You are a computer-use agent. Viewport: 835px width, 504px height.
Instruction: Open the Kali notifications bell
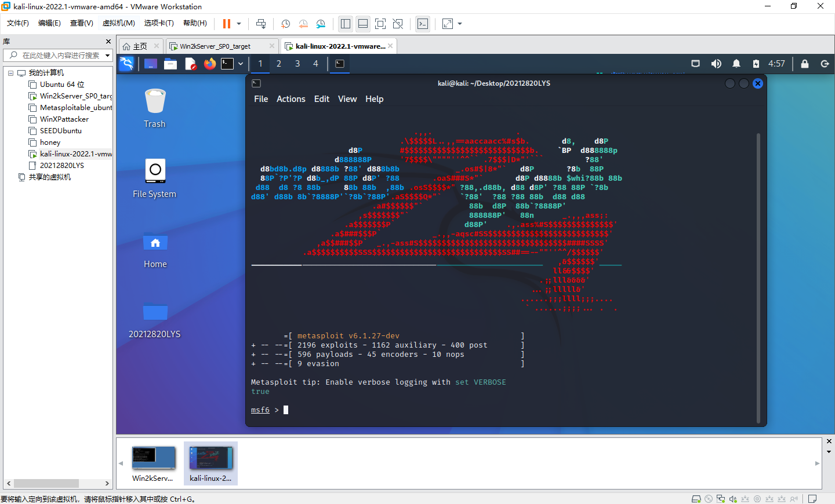click(x=736, y=64)
